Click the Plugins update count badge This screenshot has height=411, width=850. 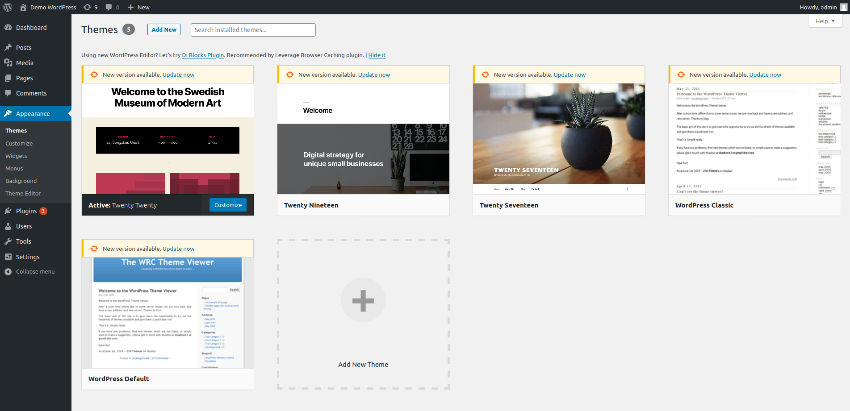pyautogui.click(x=43, y=211)
